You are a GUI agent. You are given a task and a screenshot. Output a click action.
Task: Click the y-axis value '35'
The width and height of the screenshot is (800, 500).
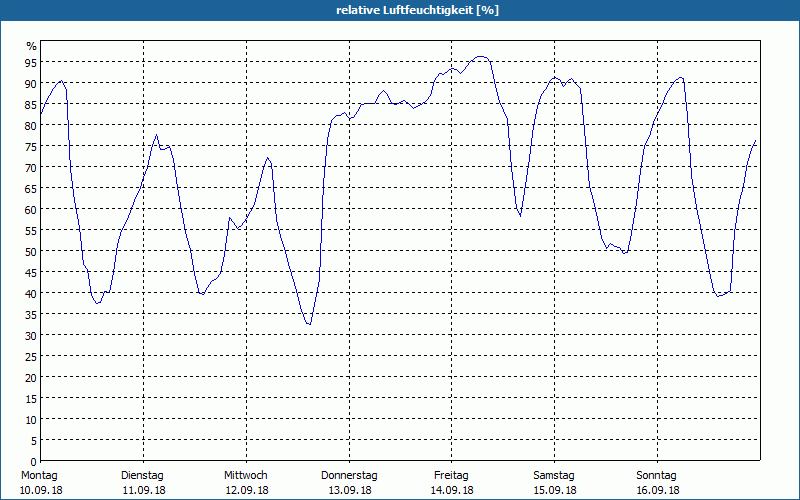pyautogui.click(x=31, y=314)
